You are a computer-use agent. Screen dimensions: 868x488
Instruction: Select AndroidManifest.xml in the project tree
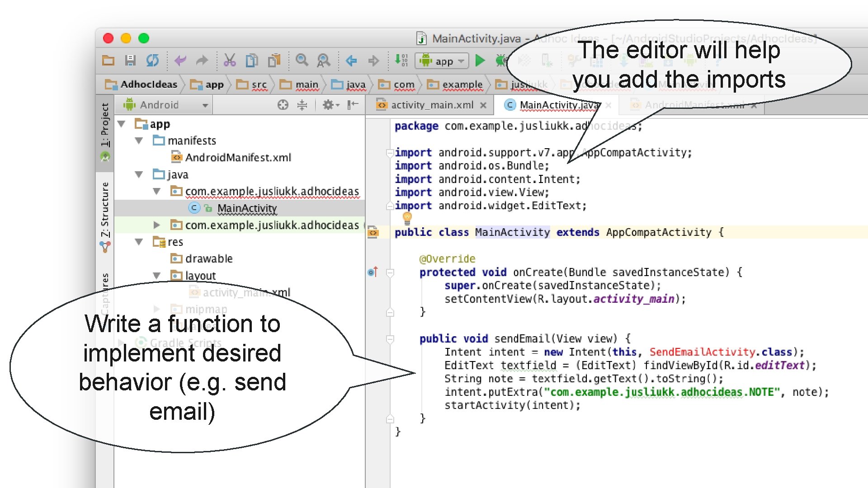[x=238, y=158]
